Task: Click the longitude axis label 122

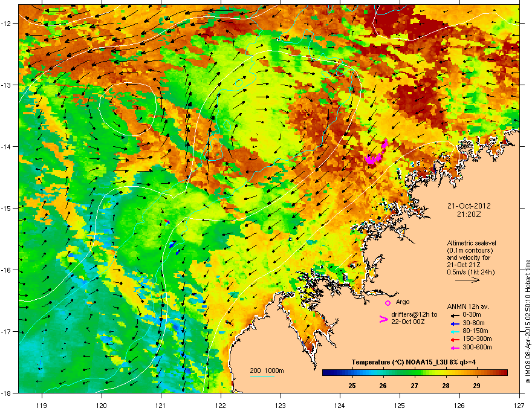Action: (x=221, y=405)
